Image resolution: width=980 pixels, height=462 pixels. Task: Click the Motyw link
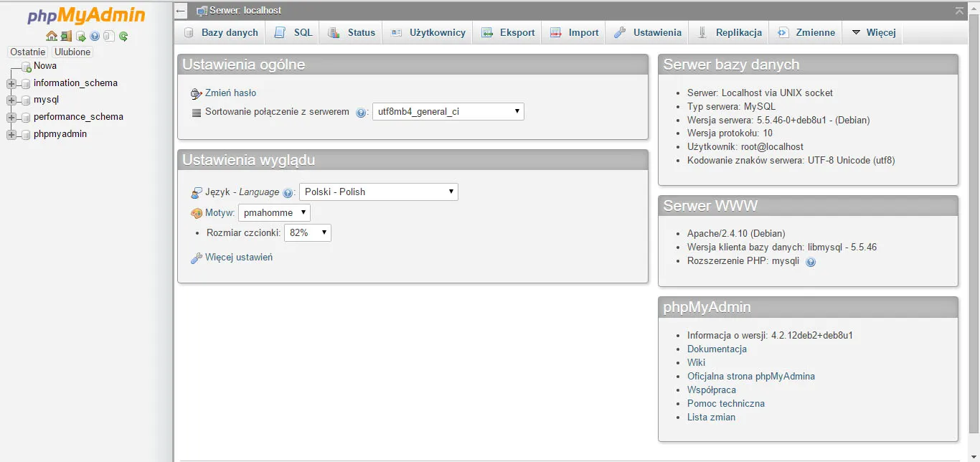[x=220, y=213]
